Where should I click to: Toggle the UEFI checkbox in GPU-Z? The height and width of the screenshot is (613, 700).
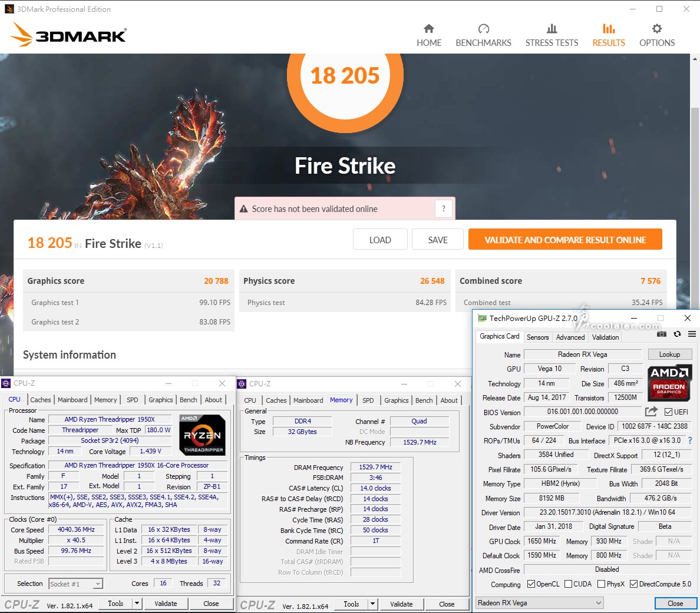[x=668, y=412]
